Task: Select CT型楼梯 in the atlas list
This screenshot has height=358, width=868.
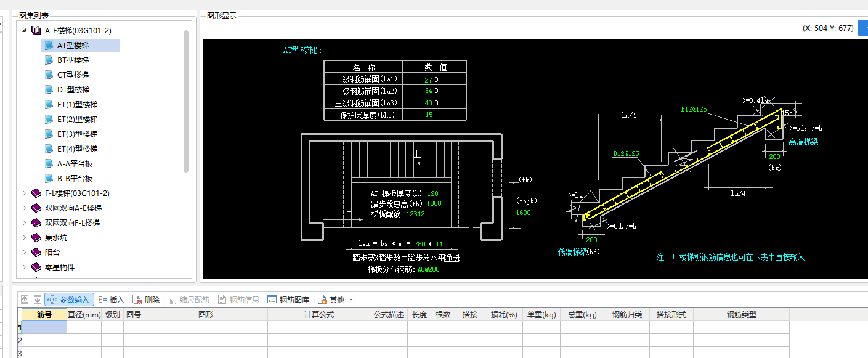Action: 73,75
